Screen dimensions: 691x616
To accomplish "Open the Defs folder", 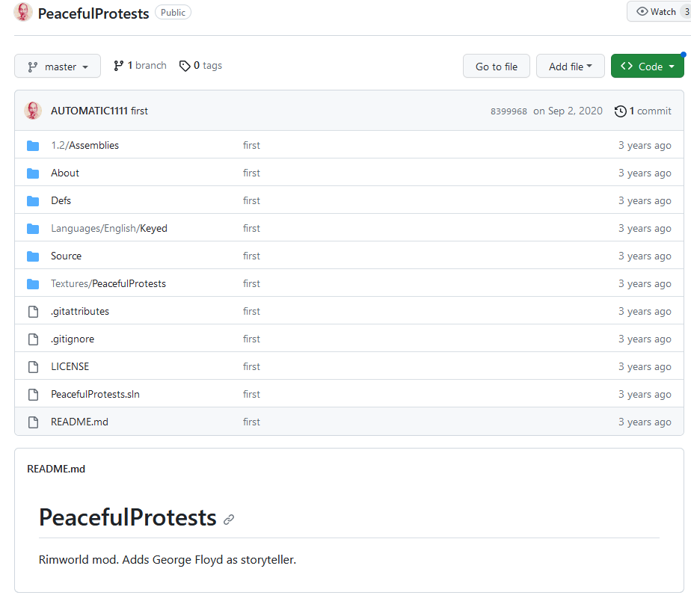I will (61, 200).
